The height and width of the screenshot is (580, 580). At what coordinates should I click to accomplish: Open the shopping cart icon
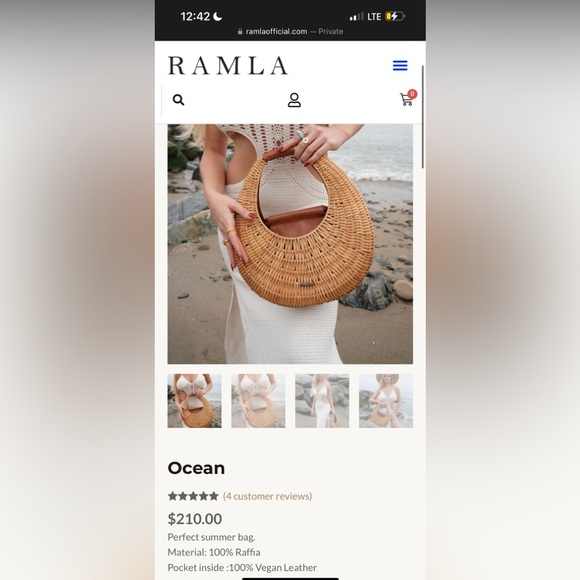pyautogui.click(x=406, y=100)
